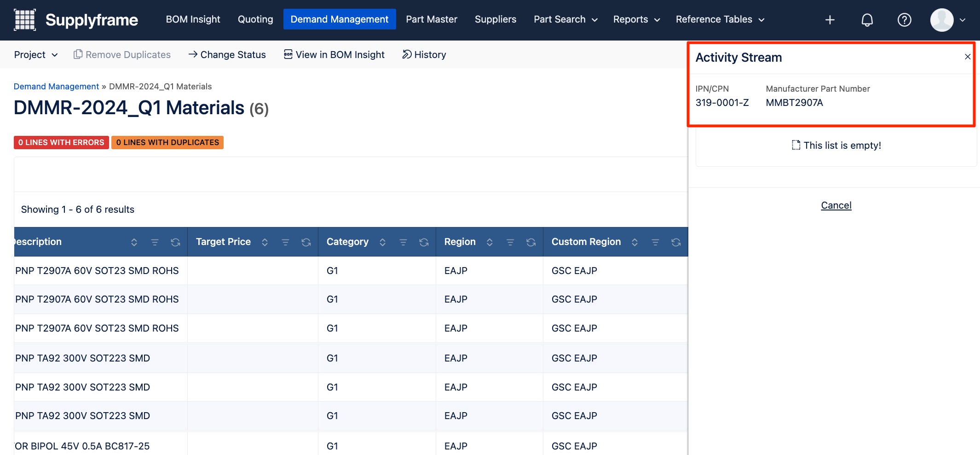The width and height of the screenshot is (980, 455).
Task: Click the Cancel link in Activity Stream
Action: point(836,205)
